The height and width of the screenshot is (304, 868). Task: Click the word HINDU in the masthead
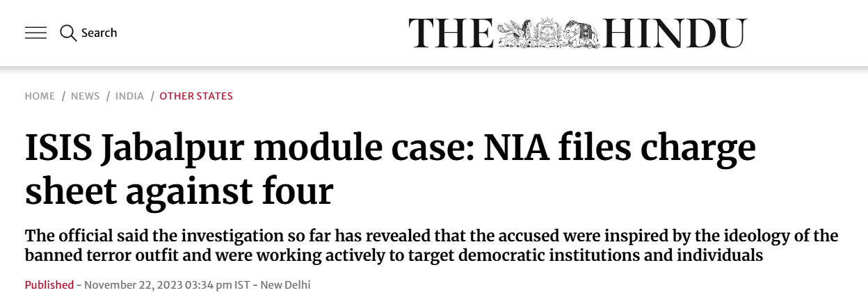674,33
